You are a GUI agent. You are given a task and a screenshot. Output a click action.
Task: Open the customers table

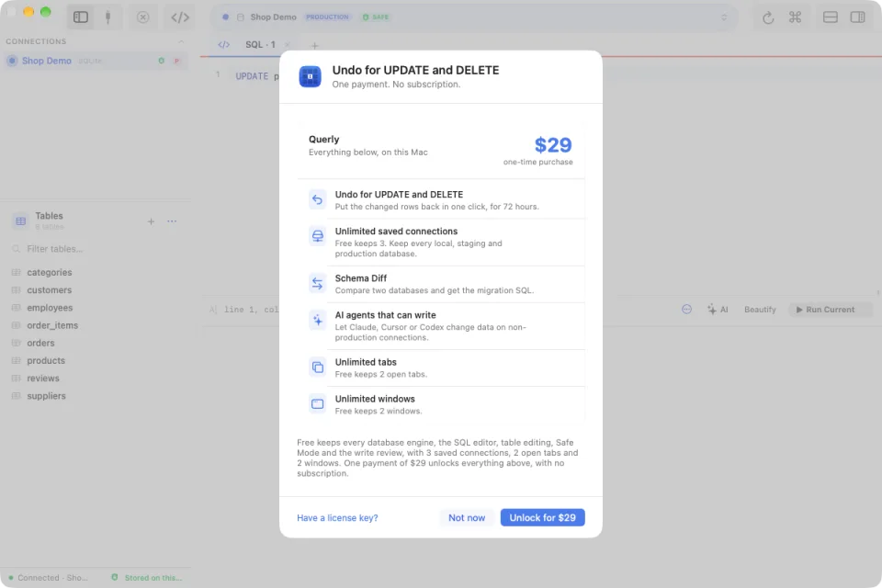click(50, 289)
